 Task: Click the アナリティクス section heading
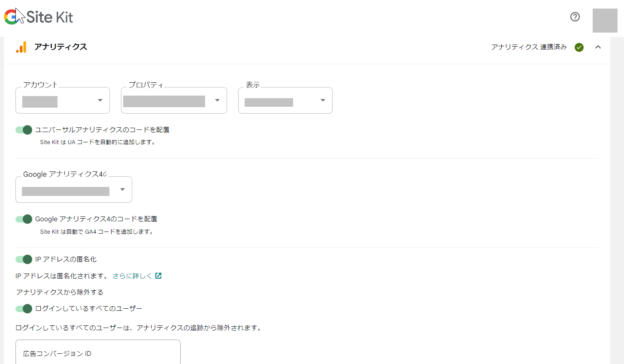point(61,47)
